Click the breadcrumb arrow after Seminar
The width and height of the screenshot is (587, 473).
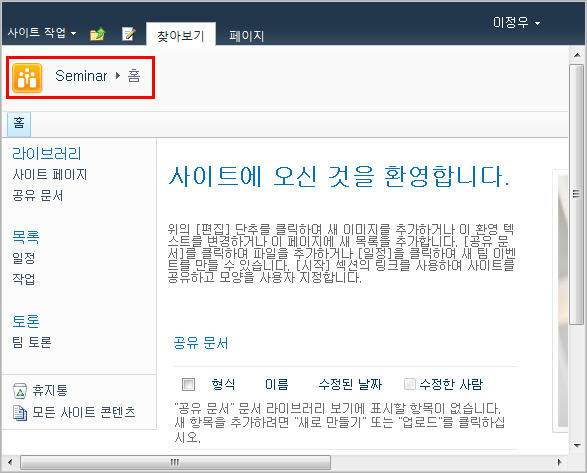pyautogui.click(x=118, y=76)
